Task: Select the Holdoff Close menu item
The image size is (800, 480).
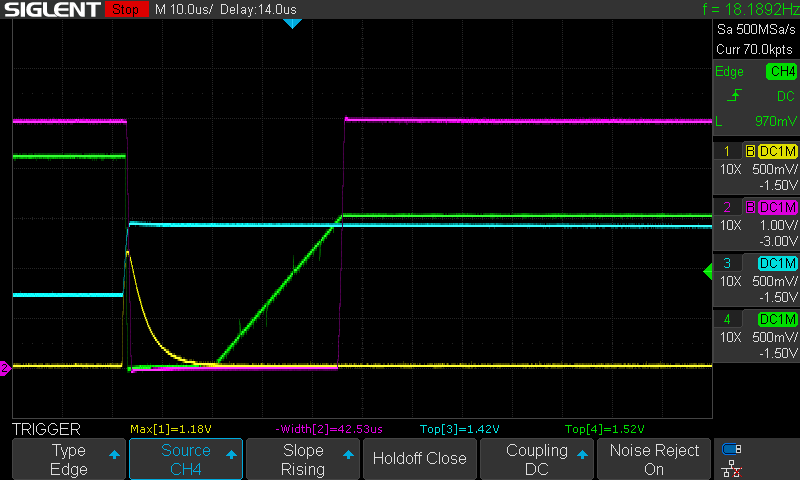Action: pyautogui.click(x=419, y=459)
